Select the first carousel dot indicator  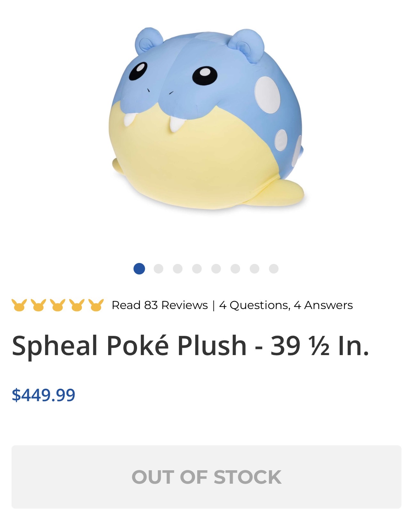(x=139, y=269)
